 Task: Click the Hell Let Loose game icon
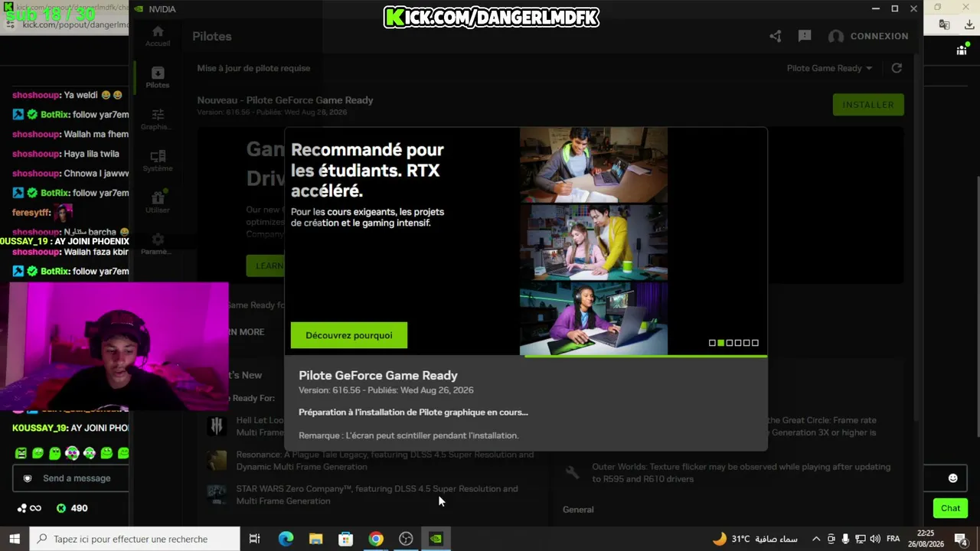click(x=217, y=426)
